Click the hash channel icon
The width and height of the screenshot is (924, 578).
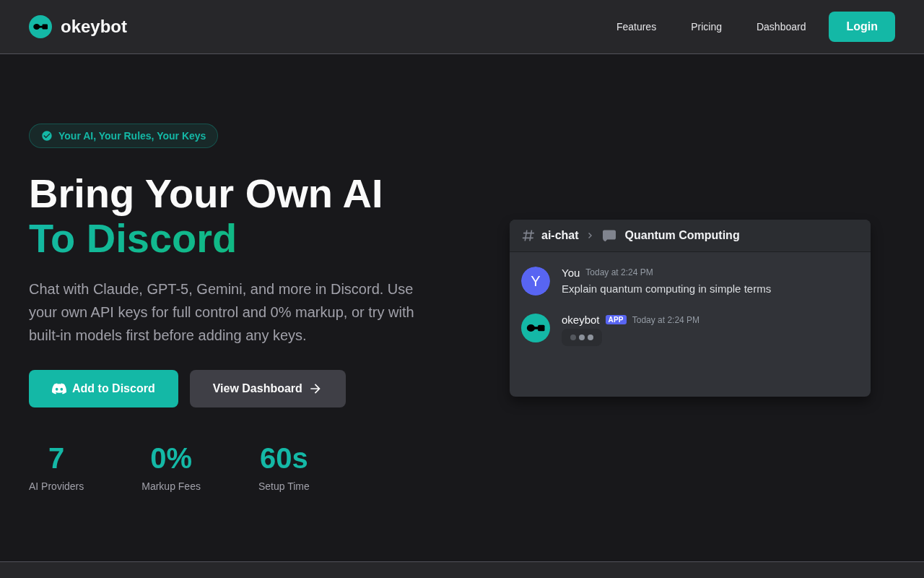tap(528, 236)
